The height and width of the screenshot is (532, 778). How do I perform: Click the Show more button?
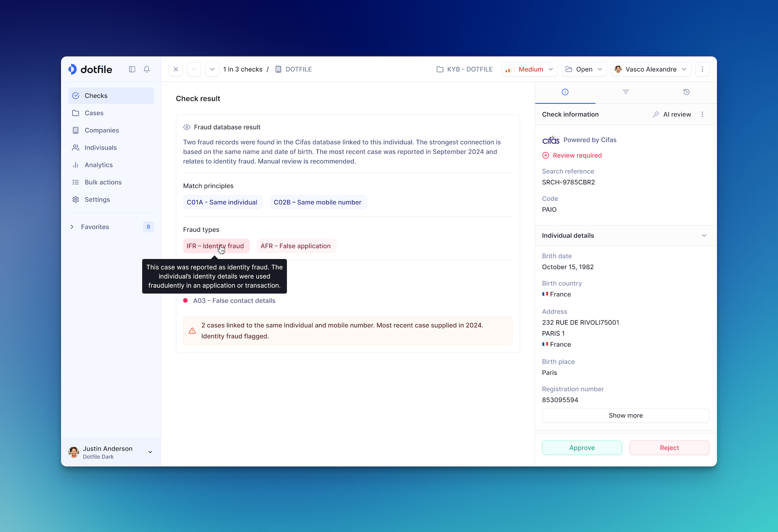pos(625,415)
